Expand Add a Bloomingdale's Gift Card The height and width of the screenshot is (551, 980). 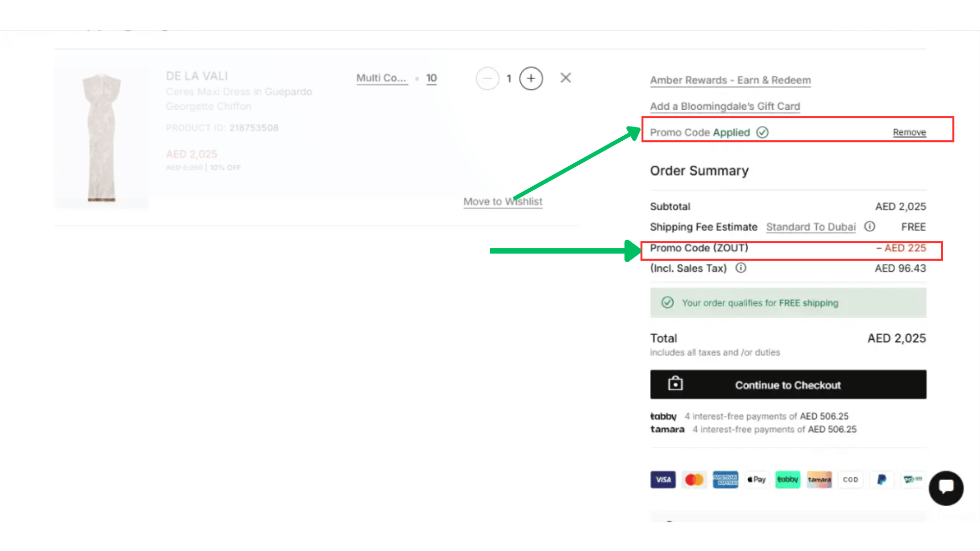[x=725, y=106]
